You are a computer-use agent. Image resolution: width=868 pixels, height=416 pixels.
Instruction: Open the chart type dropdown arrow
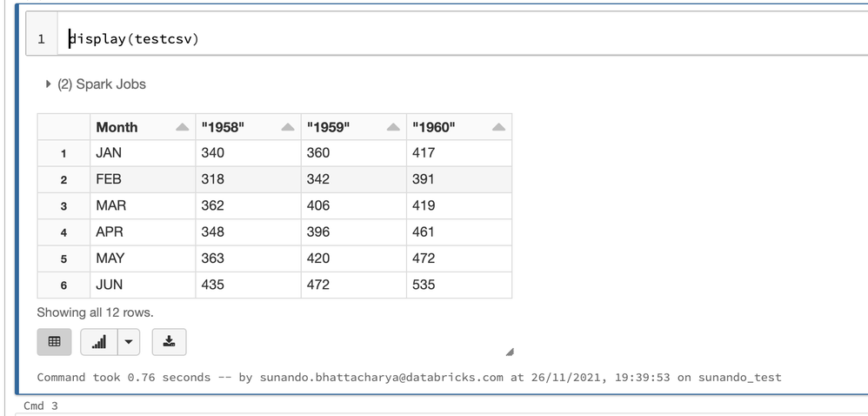128,342
